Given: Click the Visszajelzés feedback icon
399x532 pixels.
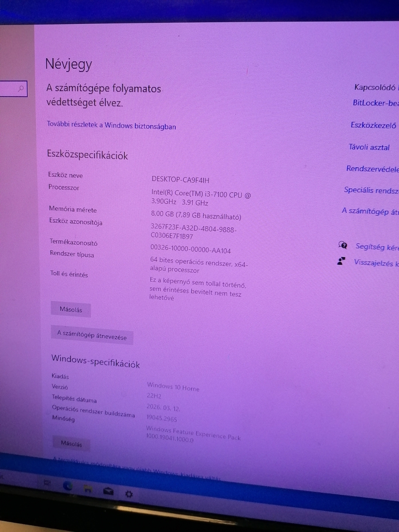Looking at the screenshot, I should click(x=341, y=261).
